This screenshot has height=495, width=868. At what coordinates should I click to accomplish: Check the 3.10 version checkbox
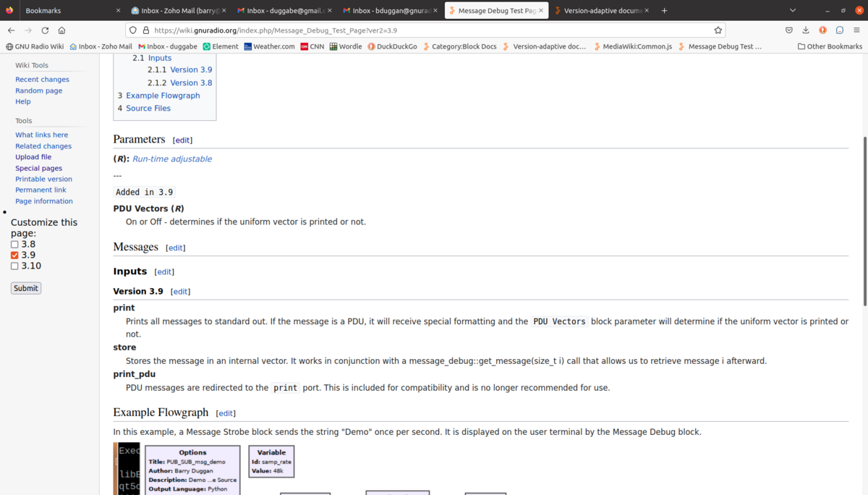(x=14, y=266)
